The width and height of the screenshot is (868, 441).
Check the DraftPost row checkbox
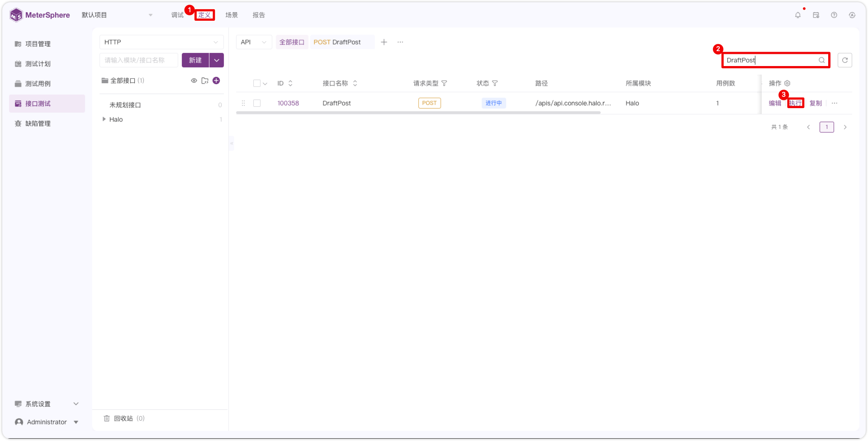click(257, 103)
